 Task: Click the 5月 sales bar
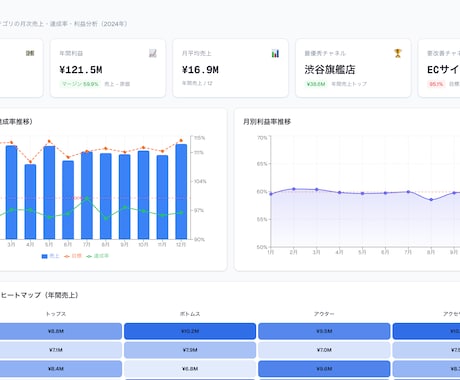click(x=49, y=193)
